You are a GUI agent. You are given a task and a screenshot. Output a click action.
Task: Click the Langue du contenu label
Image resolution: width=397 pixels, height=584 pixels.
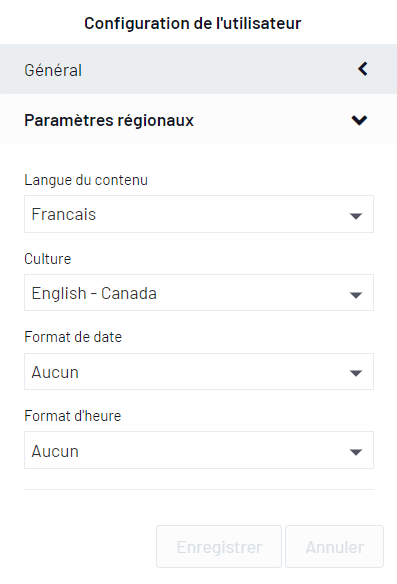pos(86,180)
